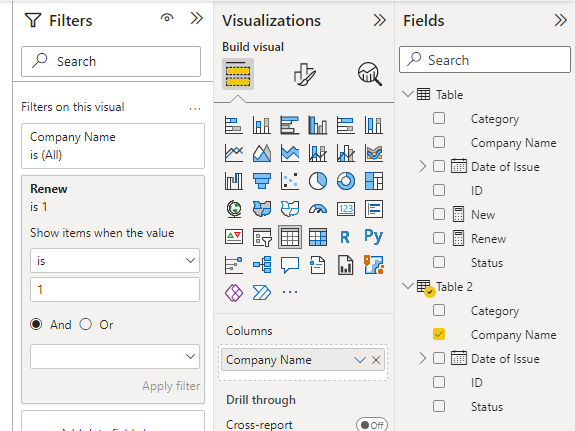Remove Company Name from Columns
Viewport: 575px width, 431px height.
click(x=376, y=360)
